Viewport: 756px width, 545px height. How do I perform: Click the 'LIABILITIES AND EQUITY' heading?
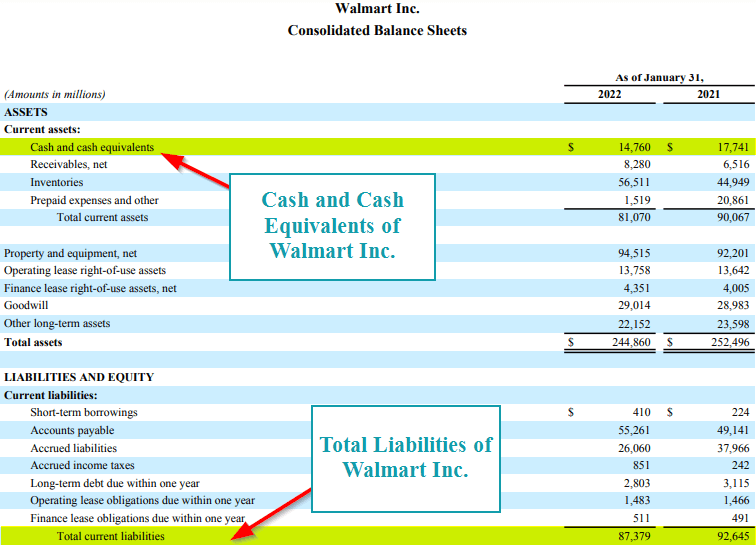79,377
